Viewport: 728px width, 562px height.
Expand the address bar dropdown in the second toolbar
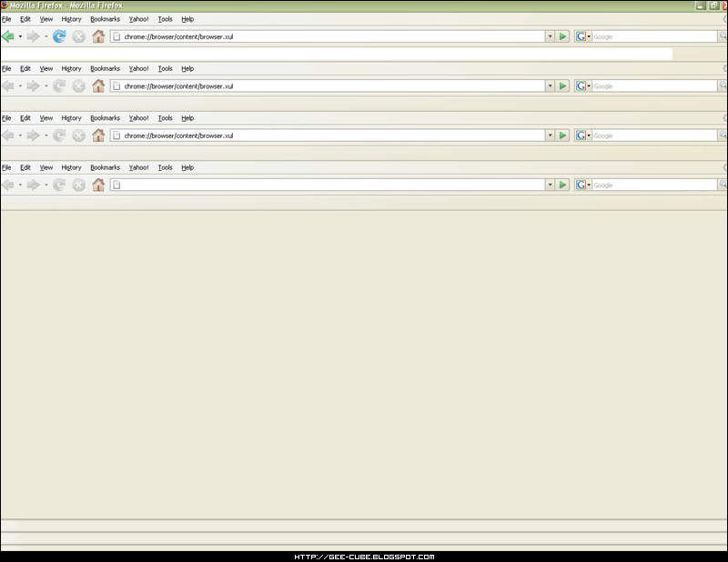click(551, 85)
